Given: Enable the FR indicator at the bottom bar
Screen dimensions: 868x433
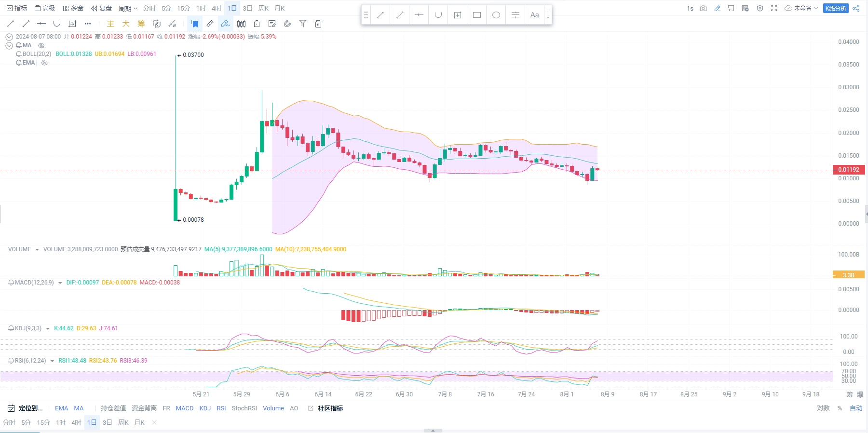Looking at the screenshot, I should click(166, 408).
